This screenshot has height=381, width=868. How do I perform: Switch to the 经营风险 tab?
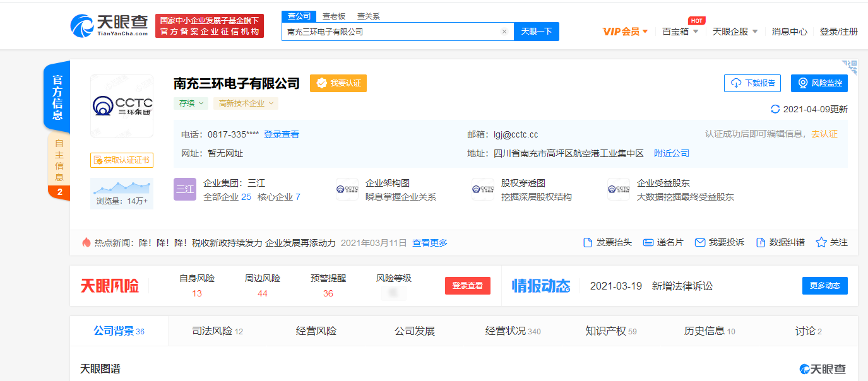pyautogui.click(x=316, y=331)
